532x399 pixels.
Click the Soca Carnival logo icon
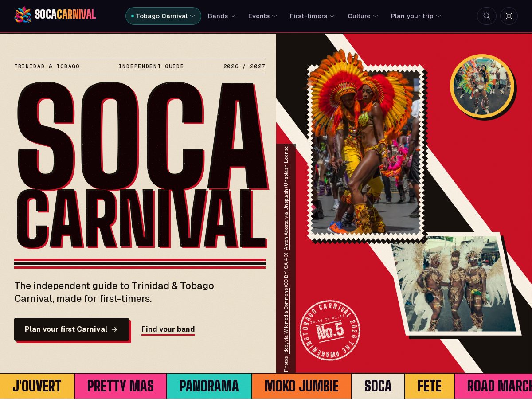tap(23, 15)
